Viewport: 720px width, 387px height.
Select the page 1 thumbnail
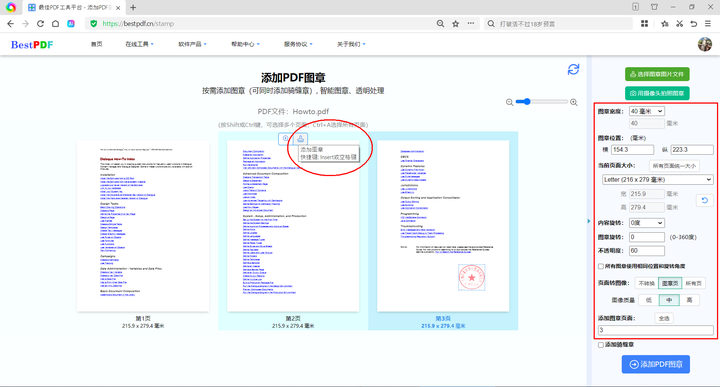coord(143,227)
